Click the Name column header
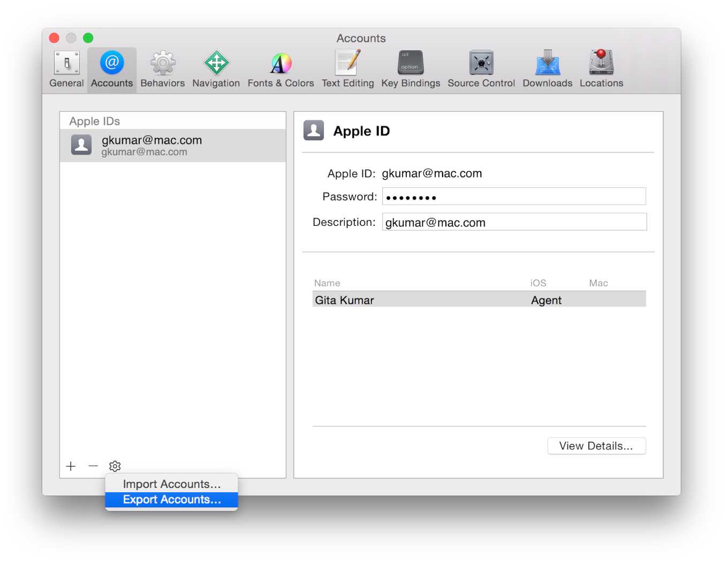This screenshot has width=728, height=565. 327,283
